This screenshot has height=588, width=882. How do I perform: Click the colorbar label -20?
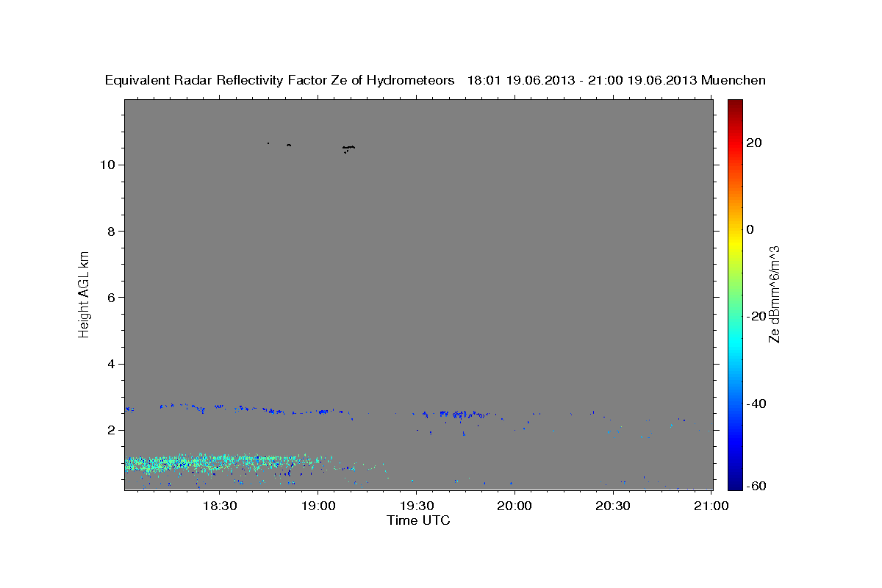[756, 316]
